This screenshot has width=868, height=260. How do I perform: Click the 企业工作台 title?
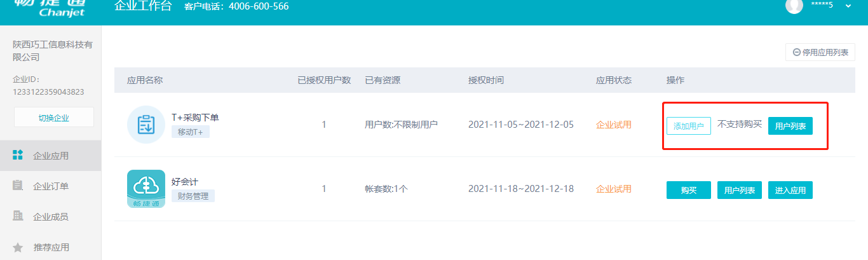coord(143,6)
